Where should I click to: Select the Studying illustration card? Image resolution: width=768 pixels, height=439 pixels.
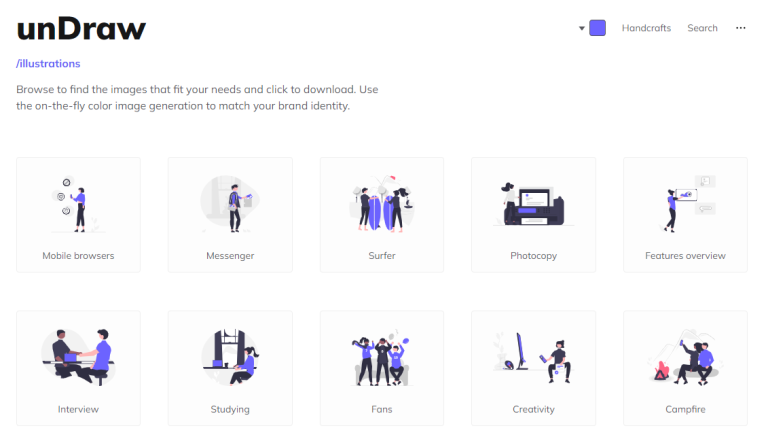[x=230, y=358]
